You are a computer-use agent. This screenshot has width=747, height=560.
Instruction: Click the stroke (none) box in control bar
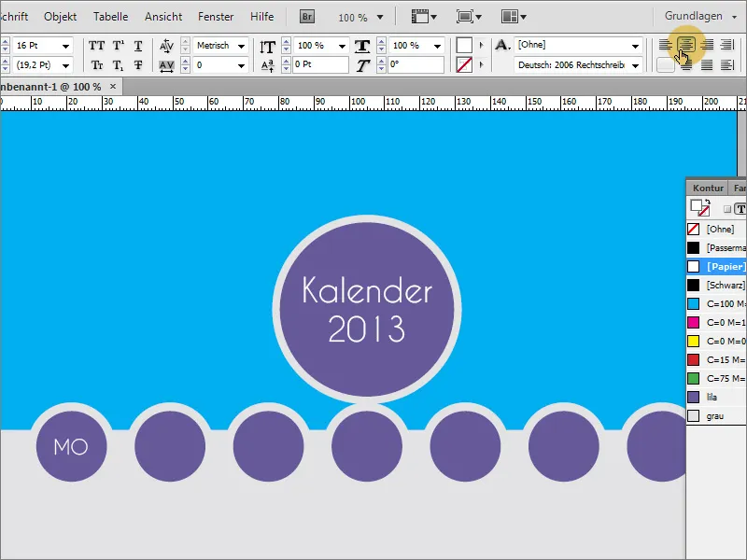(x=464, y=64)
